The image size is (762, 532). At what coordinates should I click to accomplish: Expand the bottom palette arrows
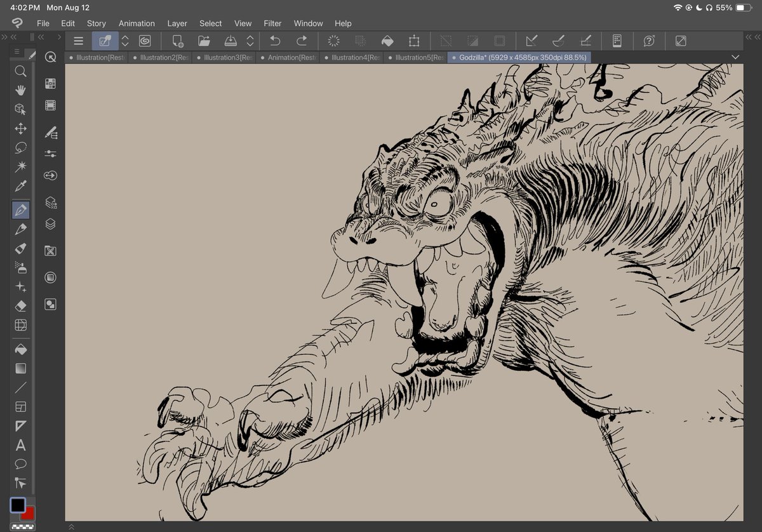coord(71,527)
